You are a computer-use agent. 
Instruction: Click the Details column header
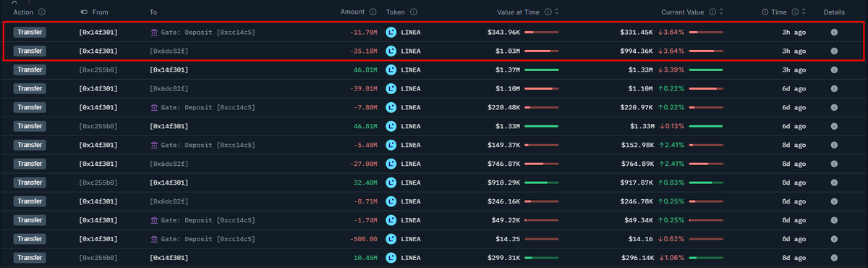834,12
